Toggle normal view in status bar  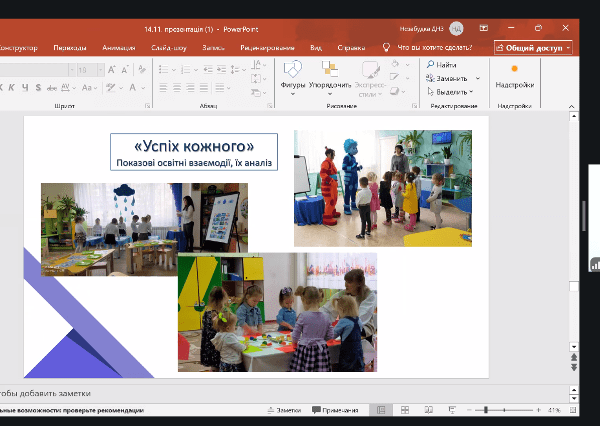click(x=380, y=410)
